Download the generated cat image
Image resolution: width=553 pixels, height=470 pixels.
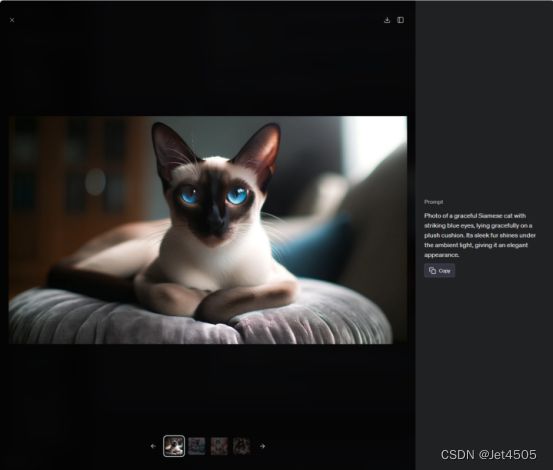[387, 20]
